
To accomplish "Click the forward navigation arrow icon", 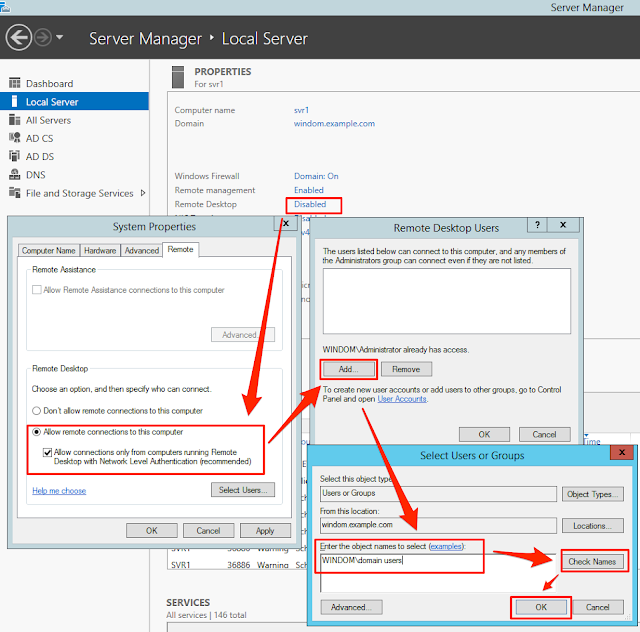I will (x=42, y=38).
